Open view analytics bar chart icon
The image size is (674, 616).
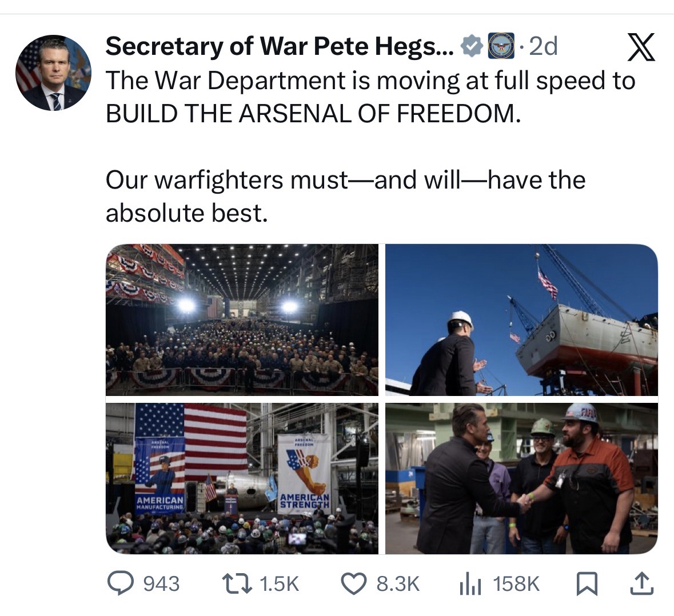pos(470,583)
